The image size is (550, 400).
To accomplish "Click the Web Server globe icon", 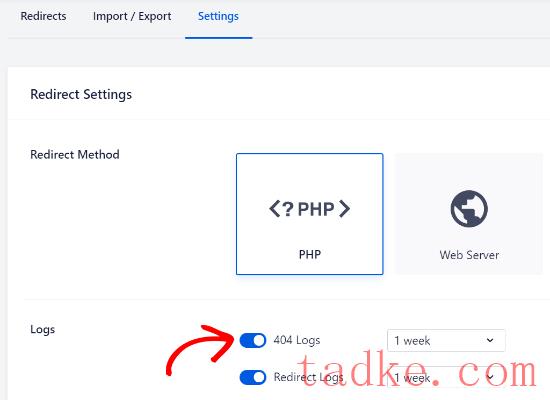I will pyautogui.click(x=469, y=209).
